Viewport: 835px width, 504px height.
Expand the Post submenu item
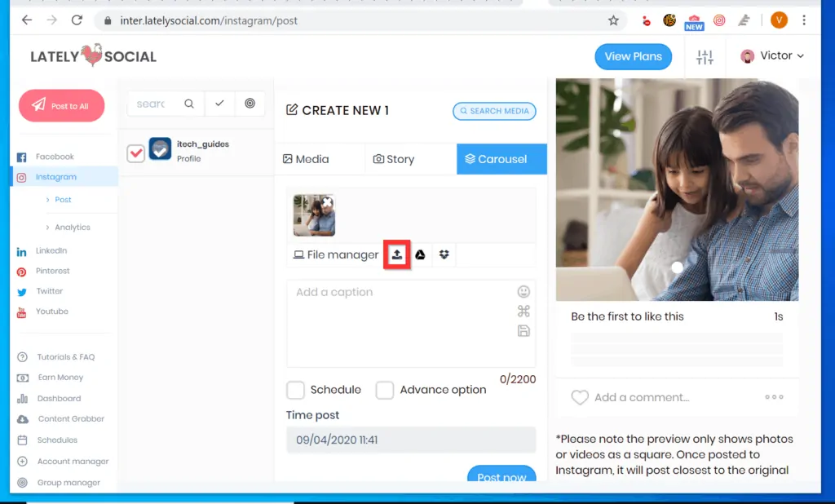(63, 200)
